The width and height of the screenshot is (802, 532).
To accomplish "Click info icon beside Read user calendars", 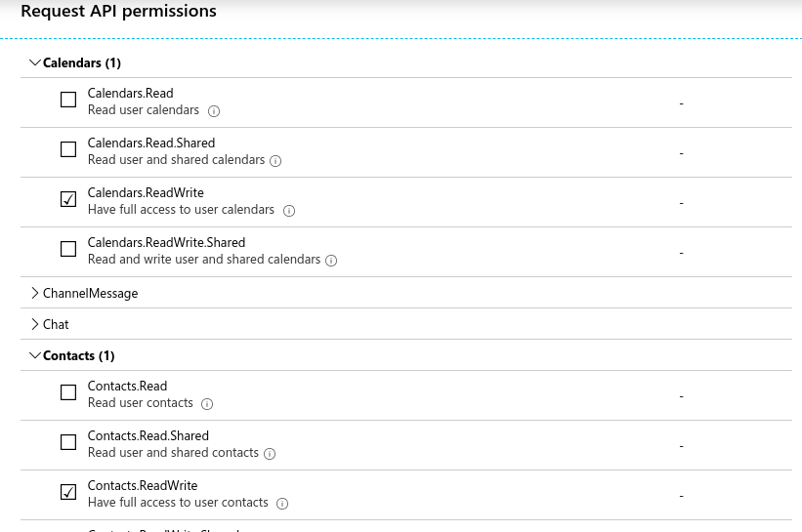I will (x=214, y=111).
